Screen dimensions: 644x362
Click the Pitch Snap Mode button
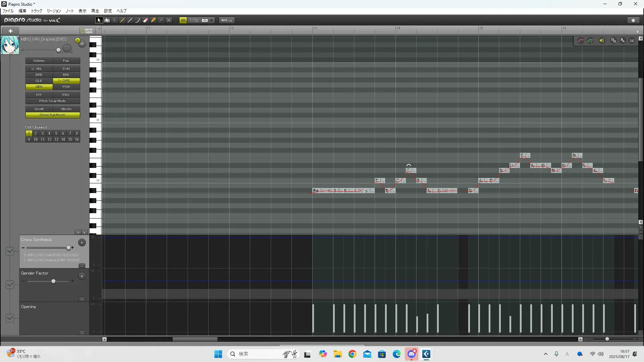pos(53,101)
